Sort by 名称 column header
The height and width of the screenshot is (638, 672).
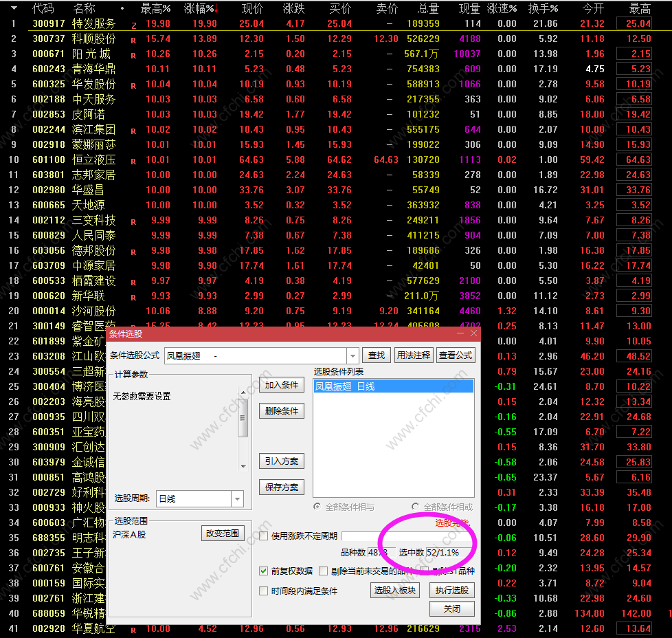pos(85,8)
